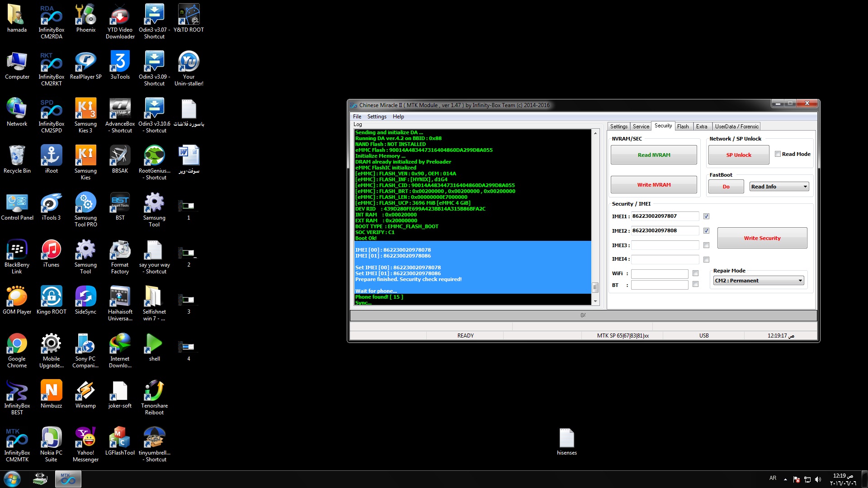Open BlackBerry Link desktop icon

coord(17,256)
